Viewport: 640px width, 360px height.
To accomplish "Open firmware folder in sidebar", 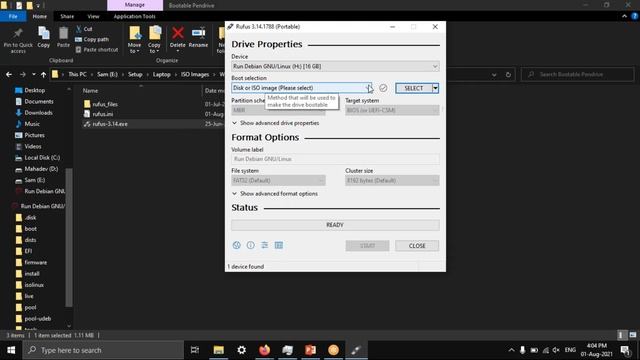I will click(x=36, y=262).
